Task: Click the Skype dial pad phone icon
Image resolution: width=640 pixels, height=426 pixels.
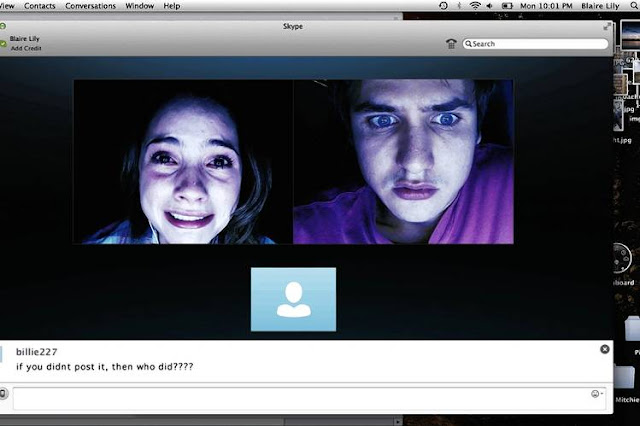Action: point(451,44)
